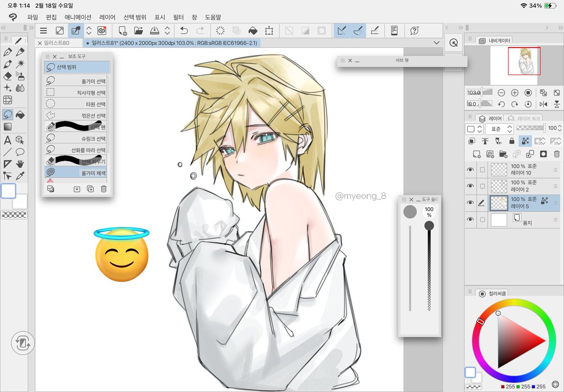Click the Clip Studio spiral launcher icon
This screenshot has height=392, width=564.
pyautogui.click(x=102, y=31)
